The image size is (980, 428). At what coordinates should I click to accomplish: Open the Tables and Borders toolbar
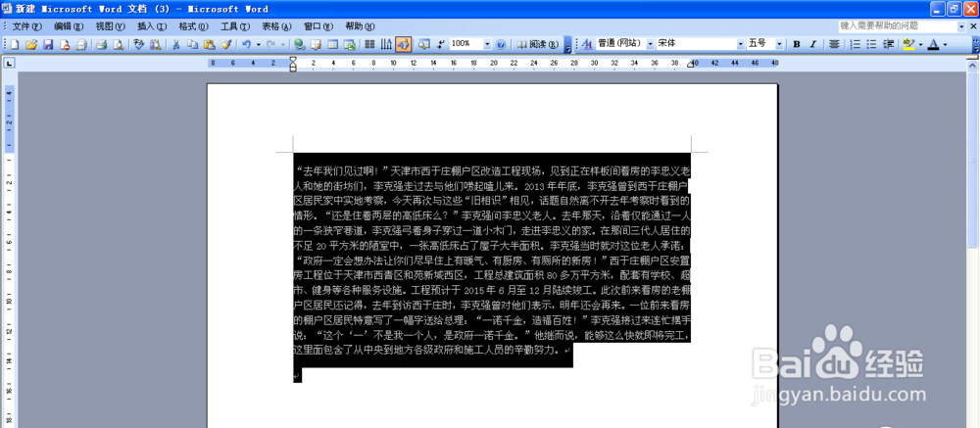pyautogui.click(x=317, y=44)
